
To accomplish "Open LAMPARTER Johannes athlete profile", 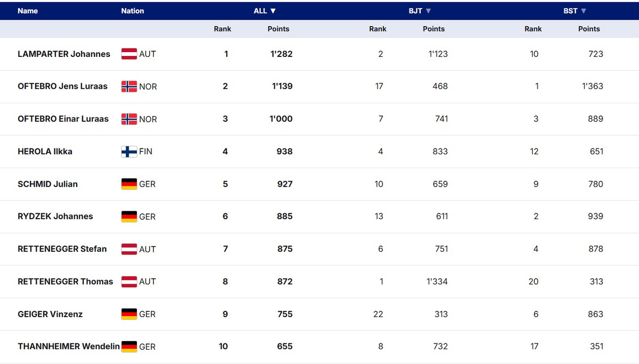I will [64, 54].
